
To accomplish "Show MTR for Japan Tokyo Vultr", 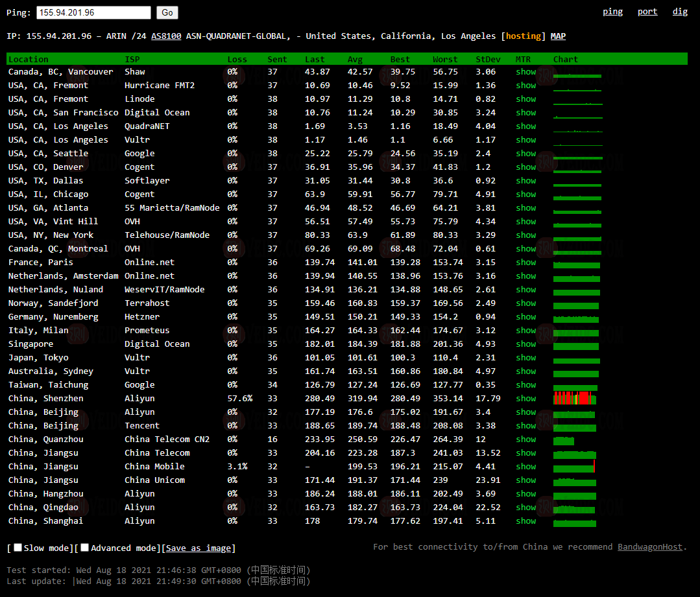I will [x=525, y=358].
